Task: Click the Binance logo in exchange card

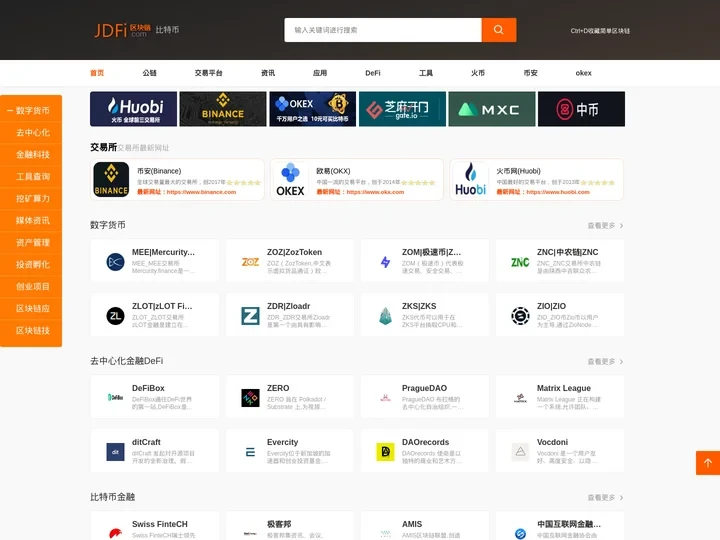Action: [111, 180]
